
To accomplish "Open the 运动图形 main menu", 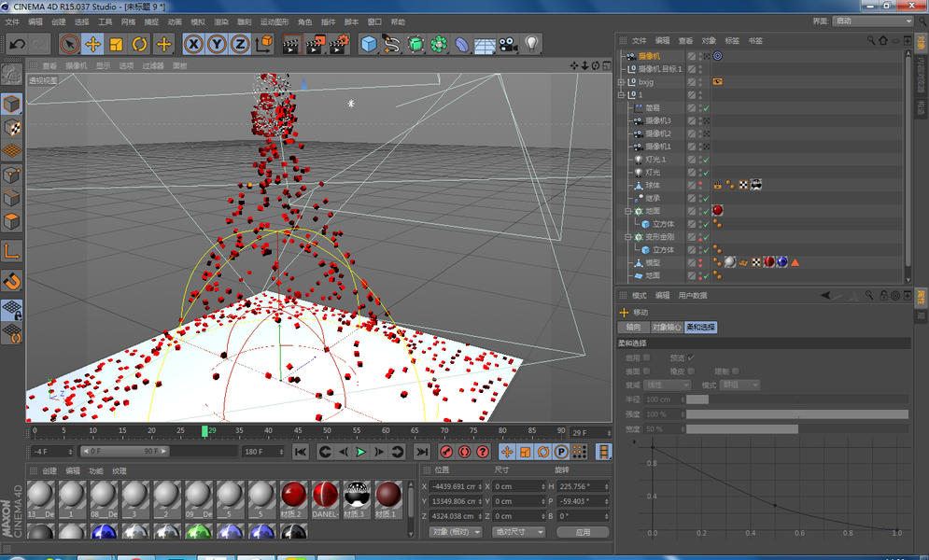I will point(274,21).
